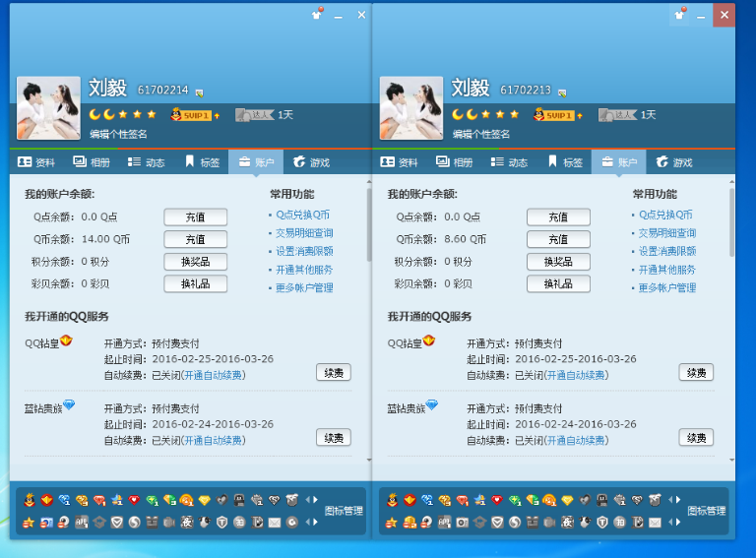Image resolution: width=756 pixels, height=558 pixels.
Task: Open 更多帐户管理 link in window 61702213
Action: 667,287
